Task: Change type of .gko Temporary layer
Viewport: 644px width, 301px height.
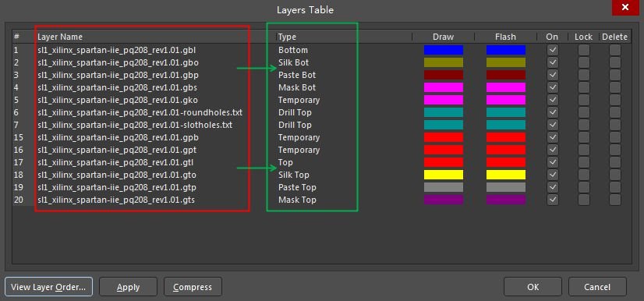Action: 299,100
